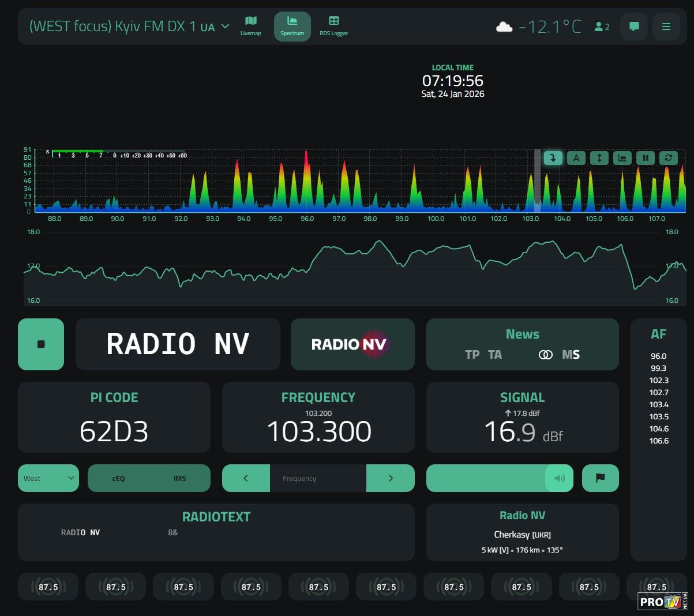The height and width of the screenshot is (616, 694).
Task: Open the chat message icon
Action: click(x=634, y=27)
